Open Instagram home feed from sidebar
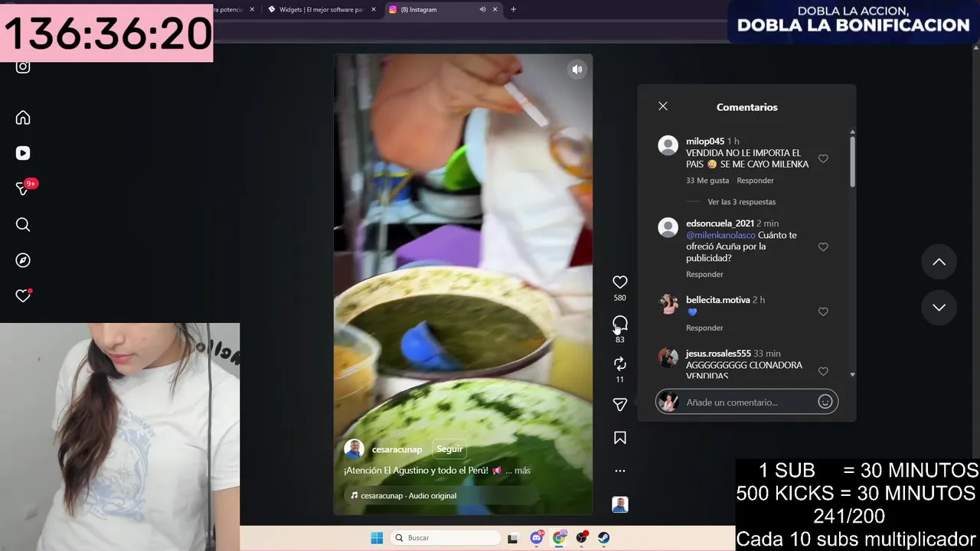Viewport: 980px width, 551px height. click(23, 117)
